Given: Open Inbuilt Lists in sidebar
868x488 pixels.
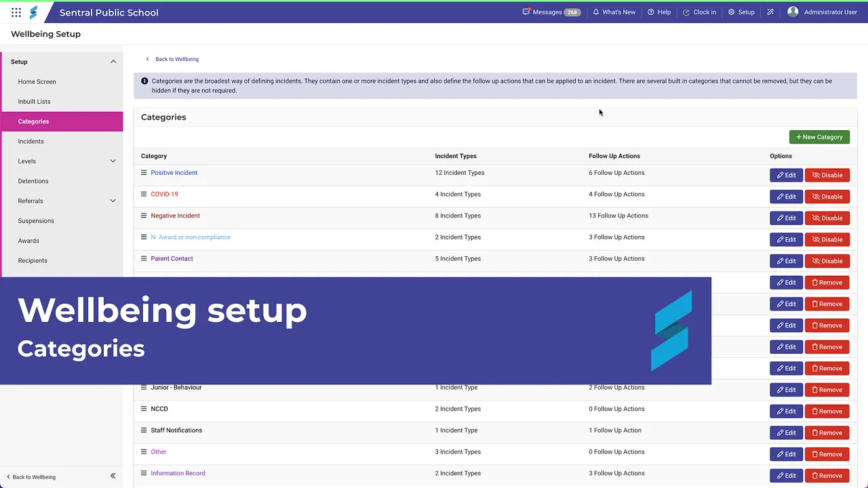Looking at the screenshot, I should pos(35,102).
